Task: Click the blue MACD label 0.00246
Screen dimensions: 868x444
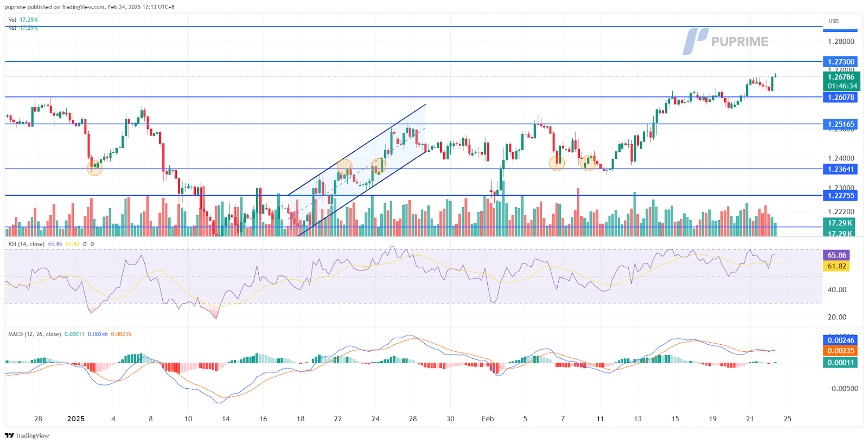Action: pos(840,340)
